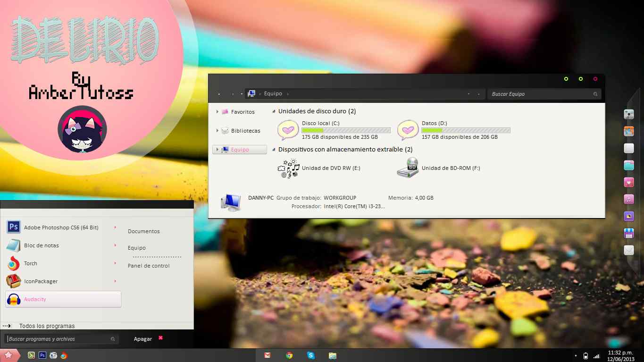Select Bibliotecas in navigation pane
The image size is (644, 362).
pos(246,131)
